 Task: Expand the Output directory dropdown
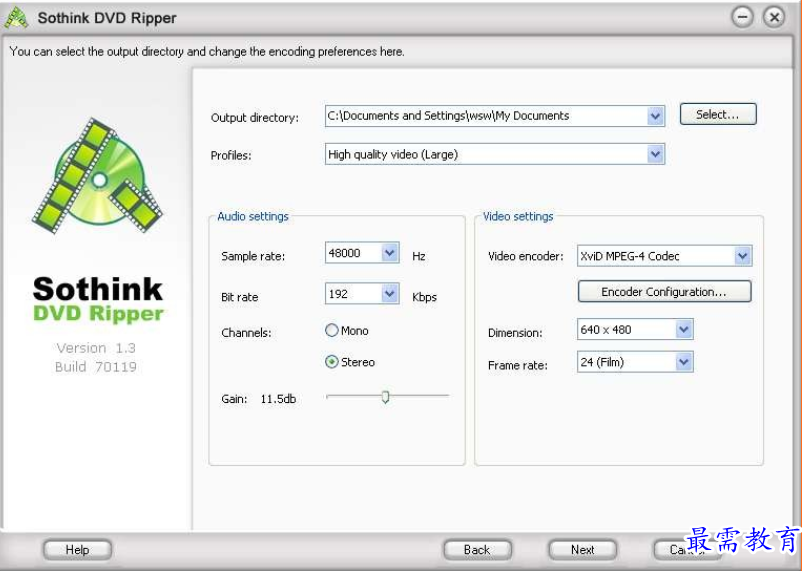tap(655, 116)
